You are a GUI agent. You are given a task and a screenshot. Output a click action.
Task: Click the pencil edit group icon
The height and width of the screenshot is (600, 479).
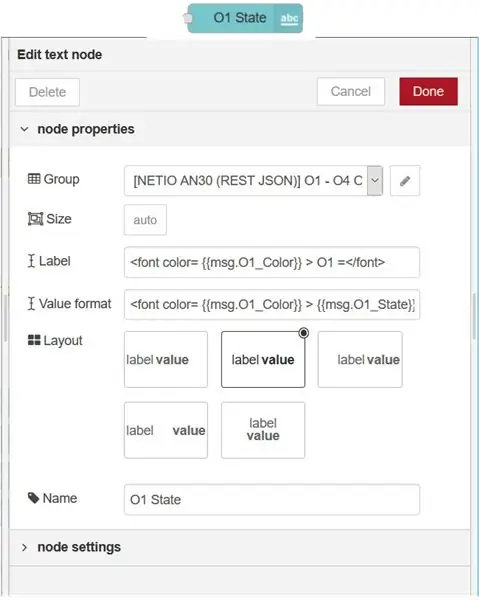[405, 181]
